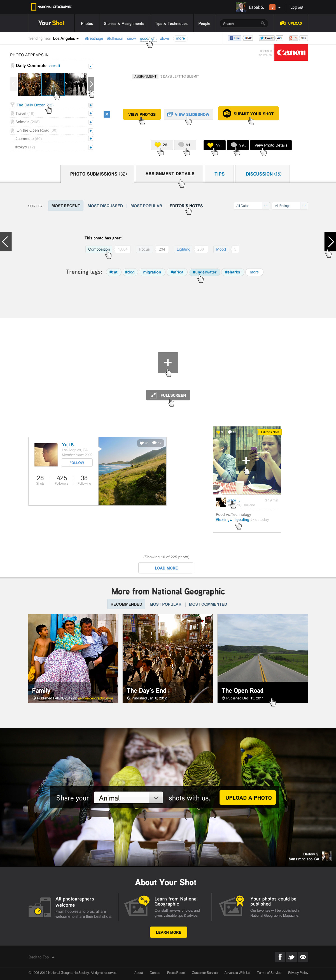Expand the Animals category

pyautogui.click(x=90, y=122)
